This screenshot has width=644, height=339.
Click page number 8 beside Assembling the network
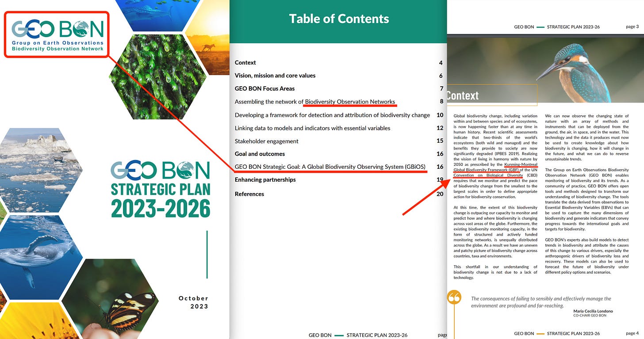tap(441, 102)
